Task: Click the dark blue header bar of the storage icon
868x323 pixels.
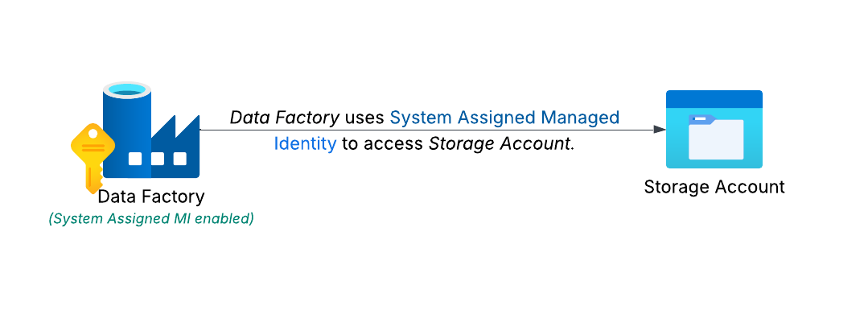Action: click(x=714, y=97)
